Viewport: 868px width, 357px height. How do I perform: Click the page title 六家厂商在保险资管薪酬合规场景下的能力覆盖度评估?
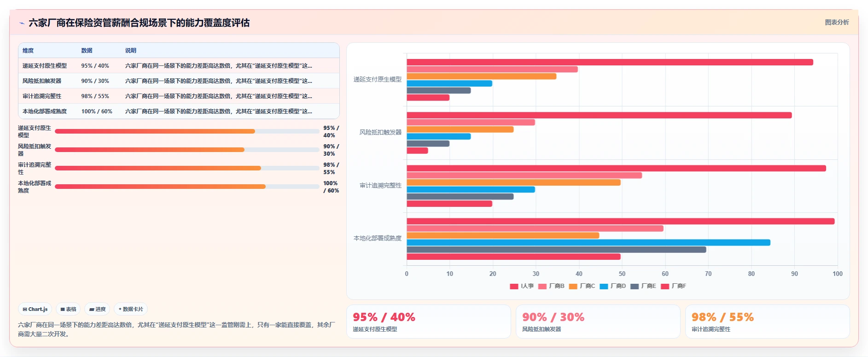139,23
